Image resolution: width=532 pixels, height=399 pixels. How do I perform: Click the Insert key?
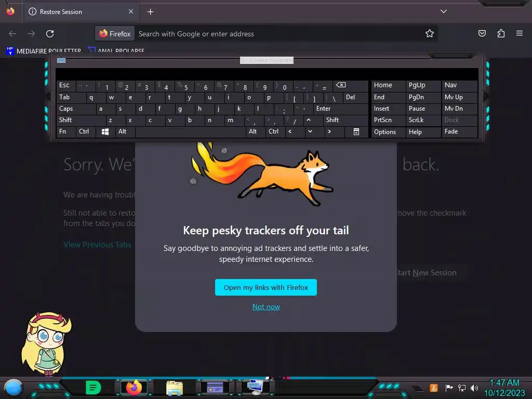[x=389, y=109]
